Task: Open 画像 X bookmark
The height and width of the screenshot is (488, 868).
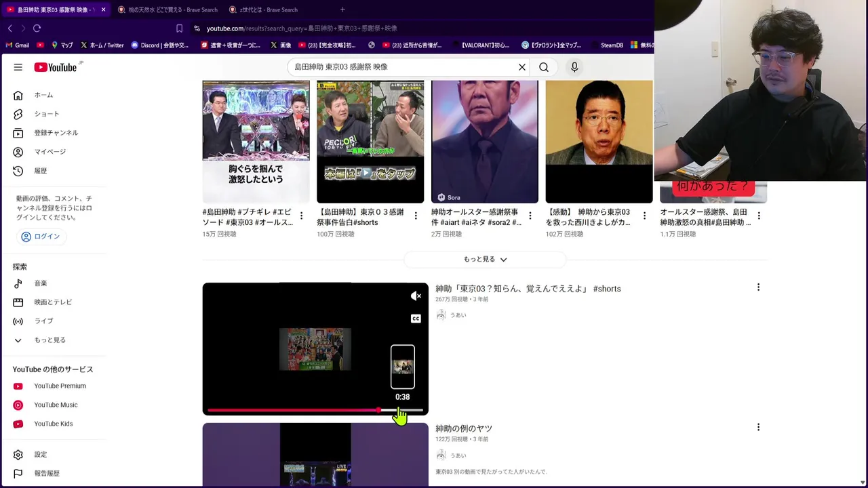Action: [x=281, y=45]
